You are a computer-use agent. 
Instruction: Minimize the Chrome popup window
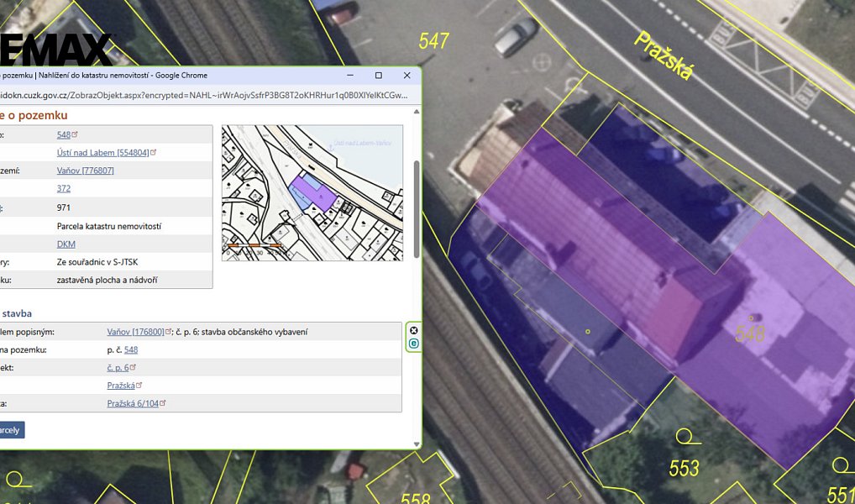pos(350,76)
